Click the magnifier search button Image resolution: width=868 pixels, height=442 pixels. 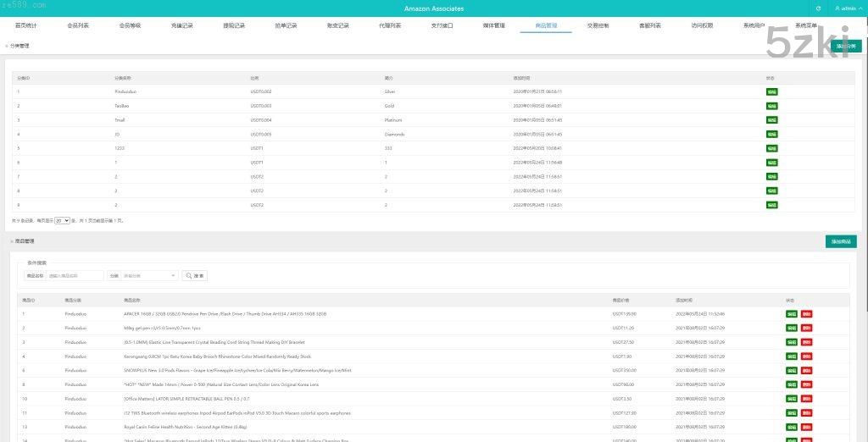194,276
